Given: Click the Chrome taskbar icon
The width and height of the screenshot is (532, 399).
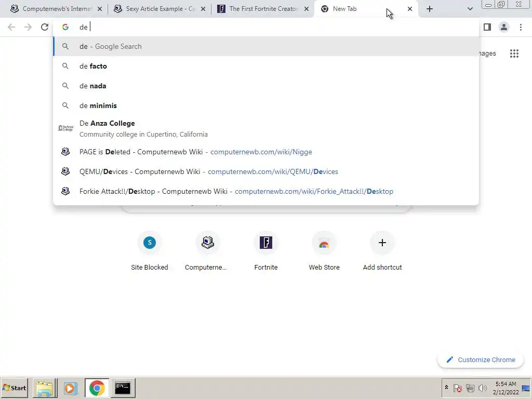Looking at the screenshot, I should point(97,388).
